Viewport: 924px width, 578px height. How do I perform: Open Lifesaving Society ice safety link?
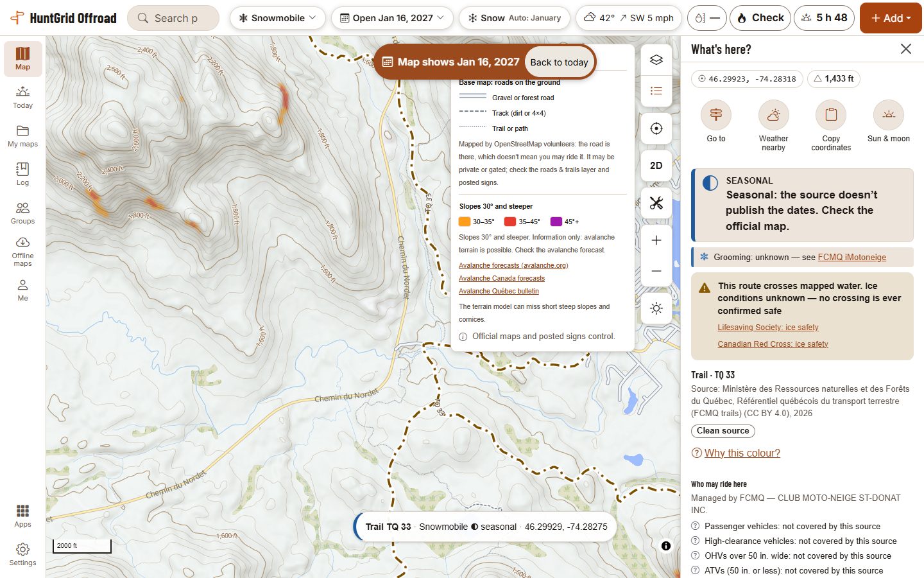point(768,328)
